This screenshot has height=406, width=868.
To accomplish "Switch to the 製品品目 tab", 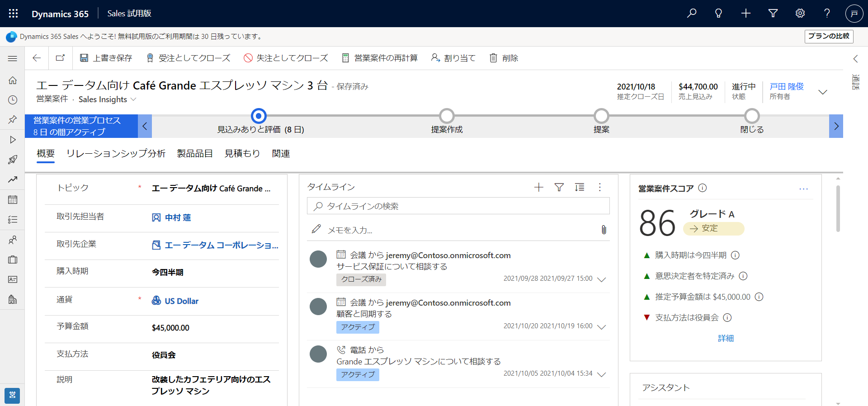I will (x=195, y=154).
